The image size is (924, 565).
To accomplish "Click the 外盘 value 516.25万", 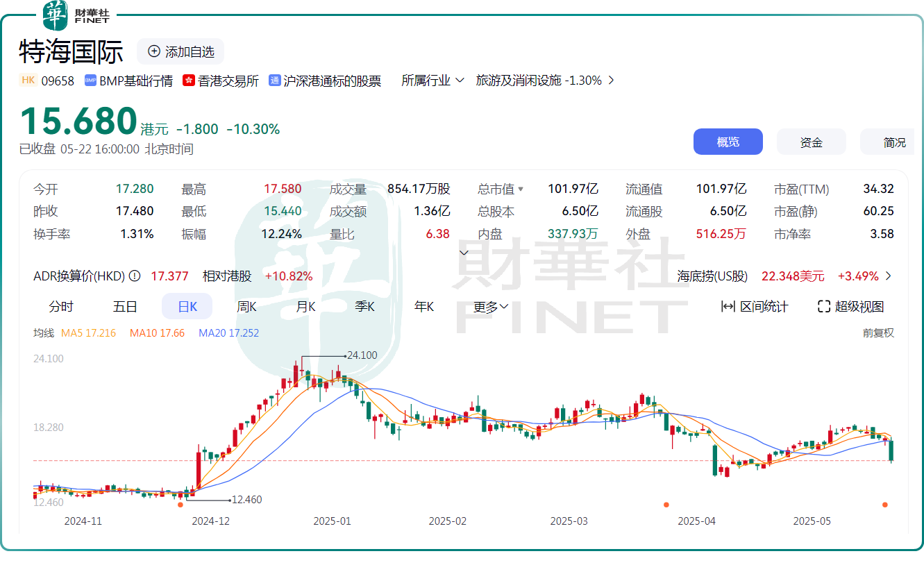I will point(721,235).
